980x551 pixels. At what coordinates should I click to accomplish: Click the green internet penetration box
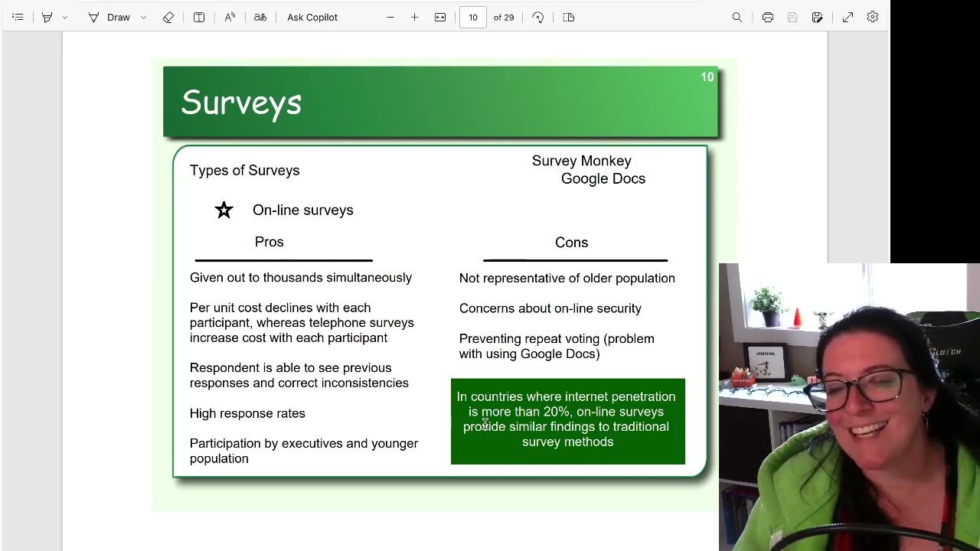coord(568,421)
